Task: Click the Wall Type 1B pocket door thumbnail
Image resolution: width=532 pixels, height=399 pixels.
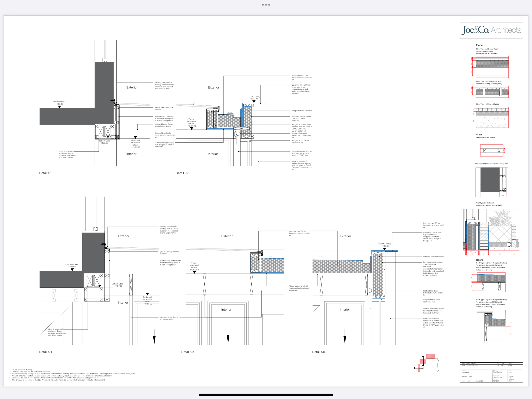Action: (492, 182)
